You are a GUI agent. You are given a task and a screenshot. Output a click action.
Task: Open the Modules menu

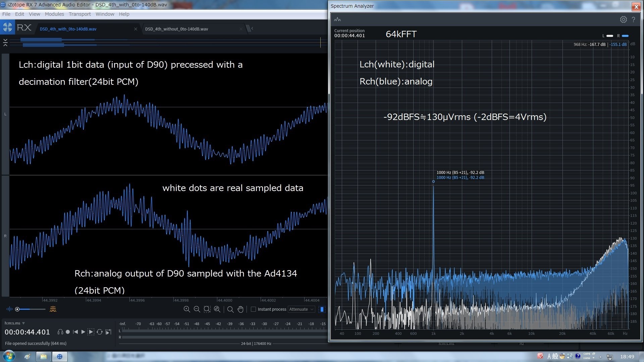point(54,14)
